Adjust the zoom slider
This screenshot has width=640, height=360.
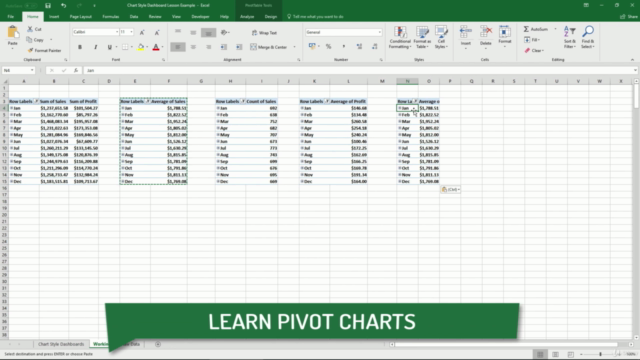tap(600, 354)
